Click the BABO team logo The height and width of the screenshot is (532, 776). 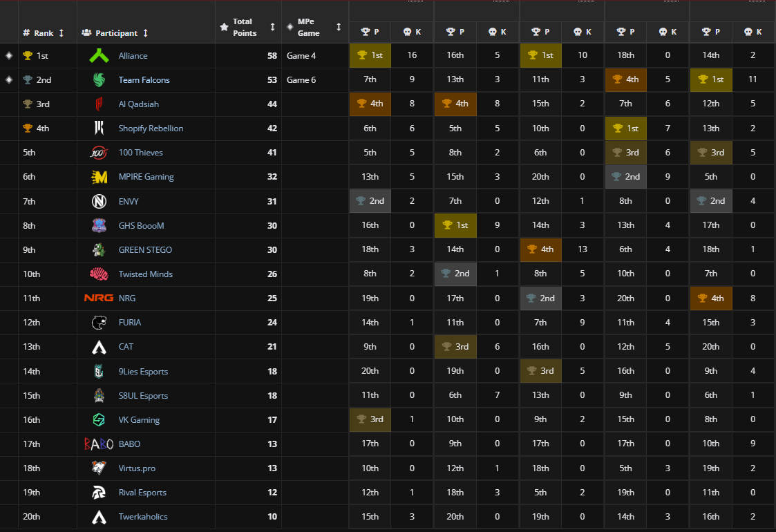[x=99, y=444]
